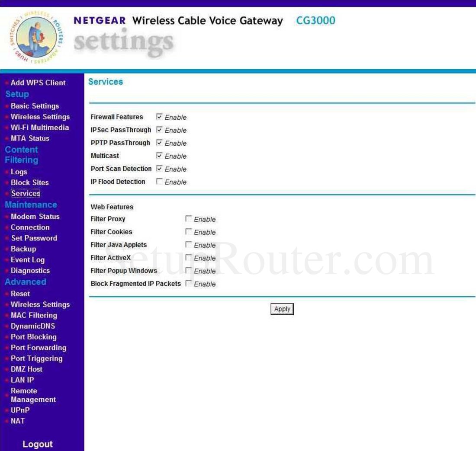
Task: Open the Reset page
Action: pyautogui.click(x=20, y=294)
